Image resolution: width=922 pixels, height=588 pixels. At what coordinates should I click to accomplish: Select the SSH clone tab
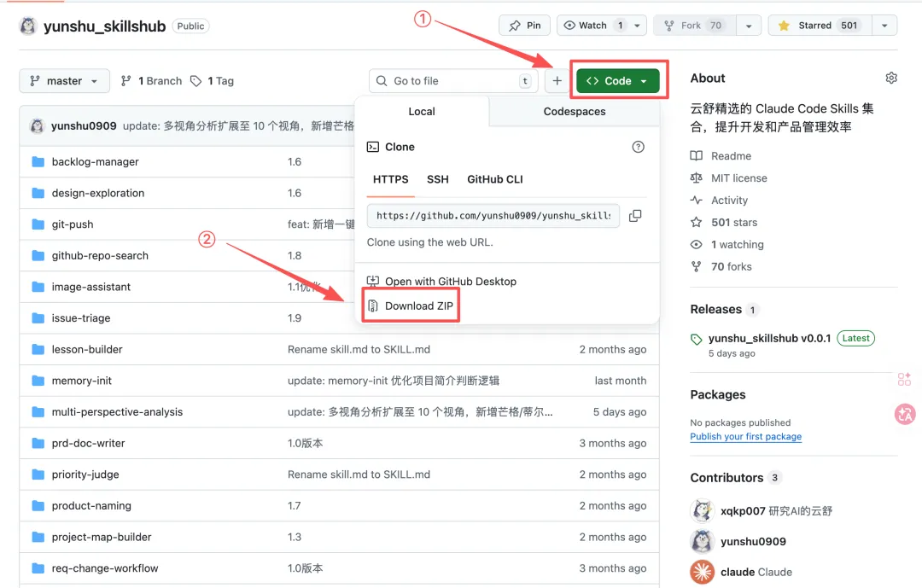(437, 179)
